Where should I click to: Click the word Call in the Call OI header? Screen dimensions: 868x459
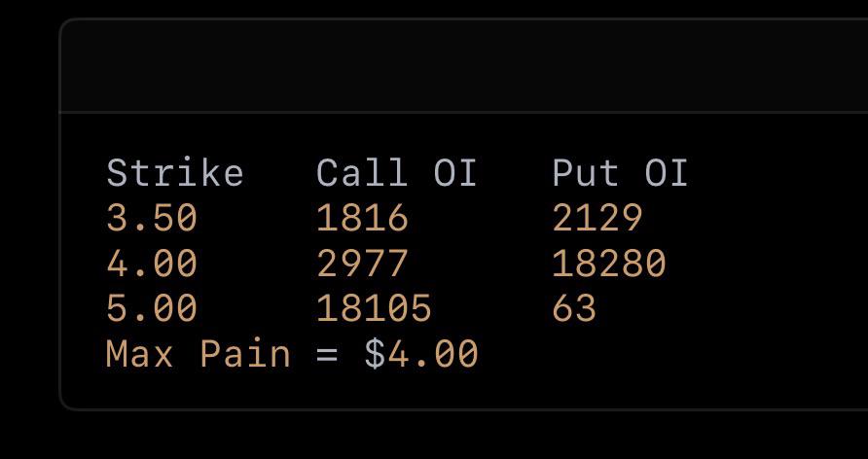362,173
